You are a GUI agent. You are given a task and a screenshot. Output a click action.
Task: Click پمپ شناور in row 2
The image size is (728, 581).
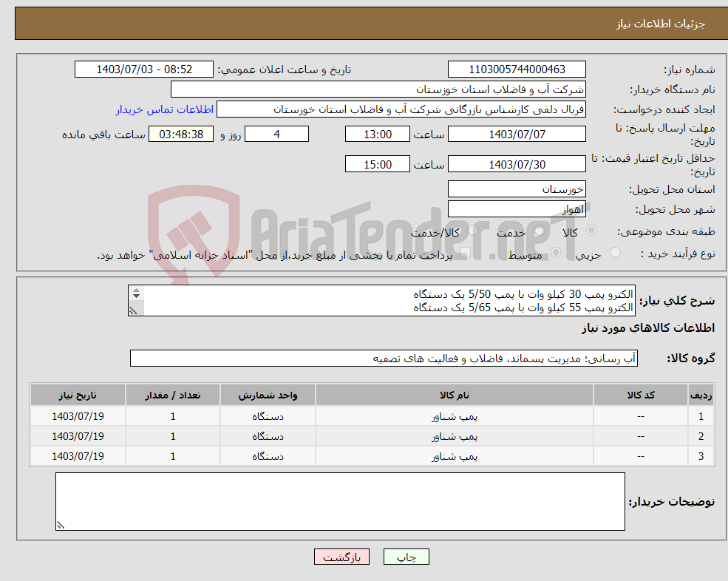pos(455,437)
